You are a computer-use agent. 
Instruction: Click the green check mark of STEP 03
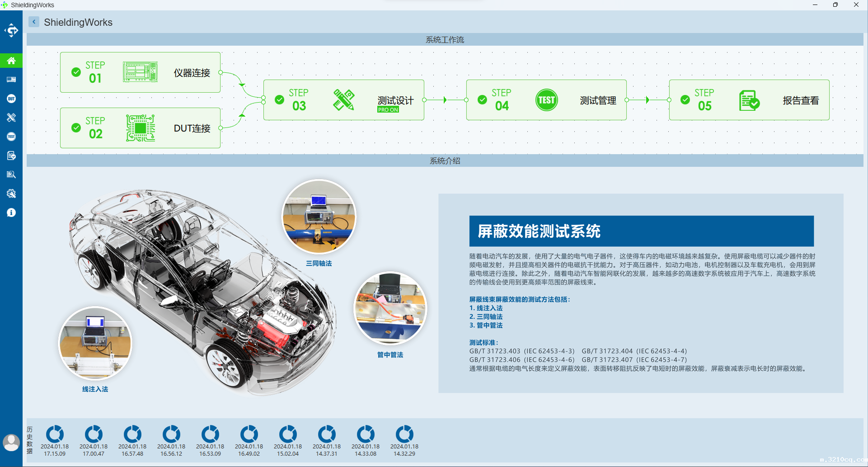pyautogui.click(x=280, y=100)
